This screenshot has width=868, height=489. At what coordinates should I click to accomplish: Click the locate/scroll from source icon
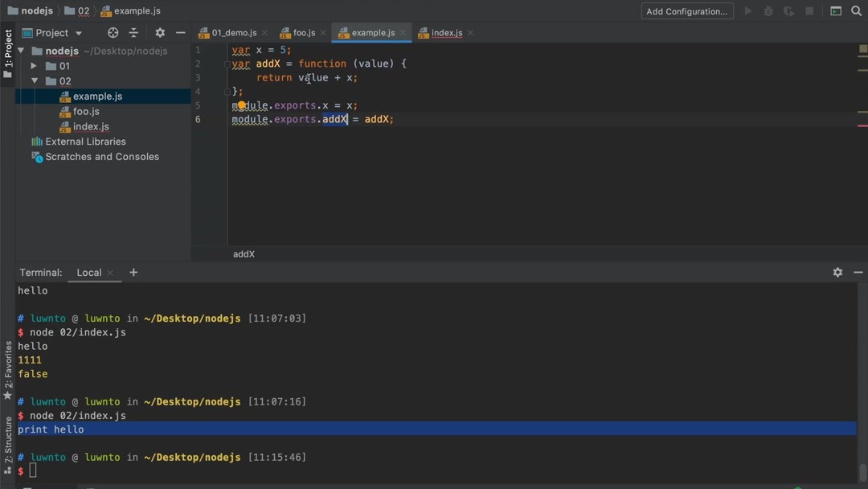pyautogui.click(x=113, y=33)
